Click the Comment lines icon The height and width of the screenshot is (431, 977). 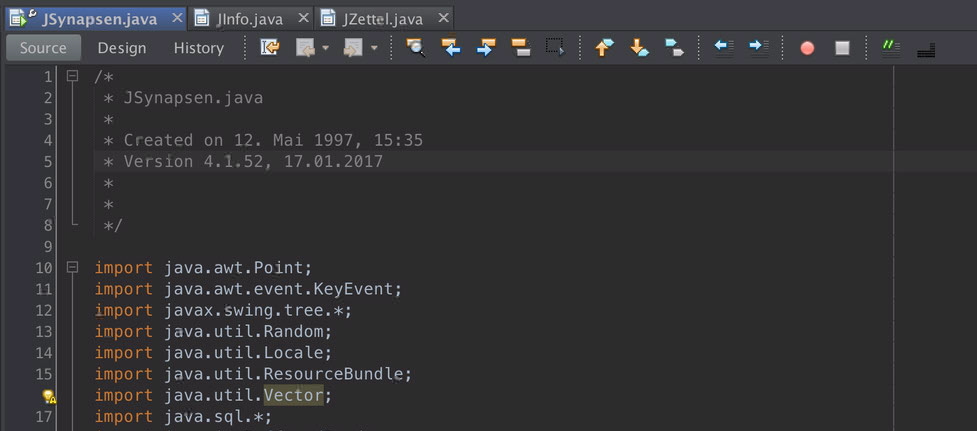(x=890, y=48)
